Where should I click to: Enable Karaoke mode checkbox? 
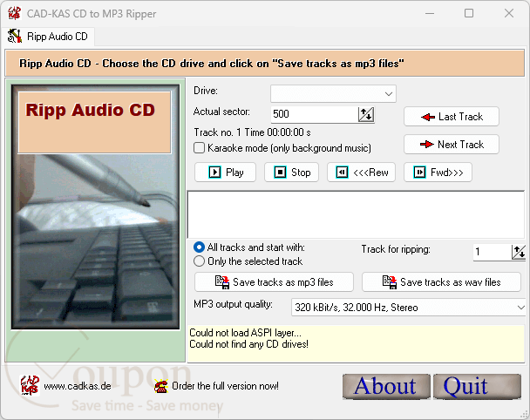tap(199, 148)
